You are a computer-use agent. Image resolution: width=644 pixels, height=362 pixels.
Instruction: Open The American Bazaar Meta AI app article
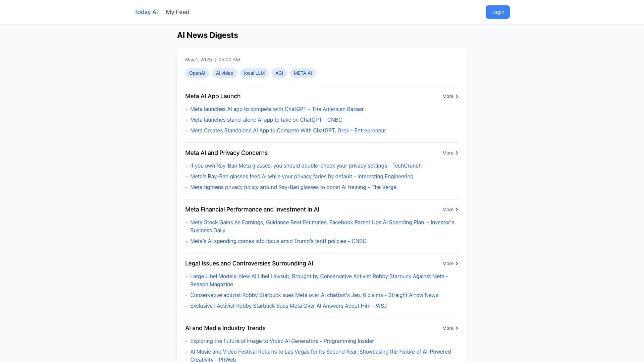tap(277, 109)
